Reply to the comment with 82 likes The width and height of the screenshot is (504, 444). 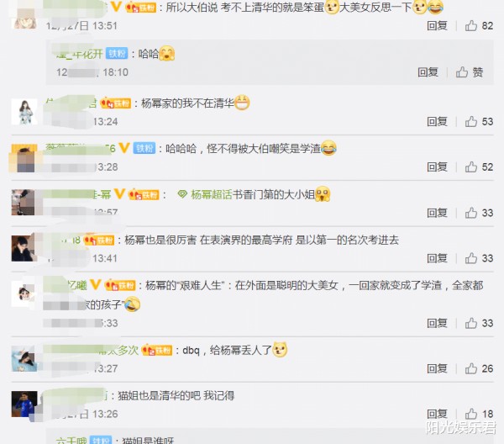tap(437, 26)
